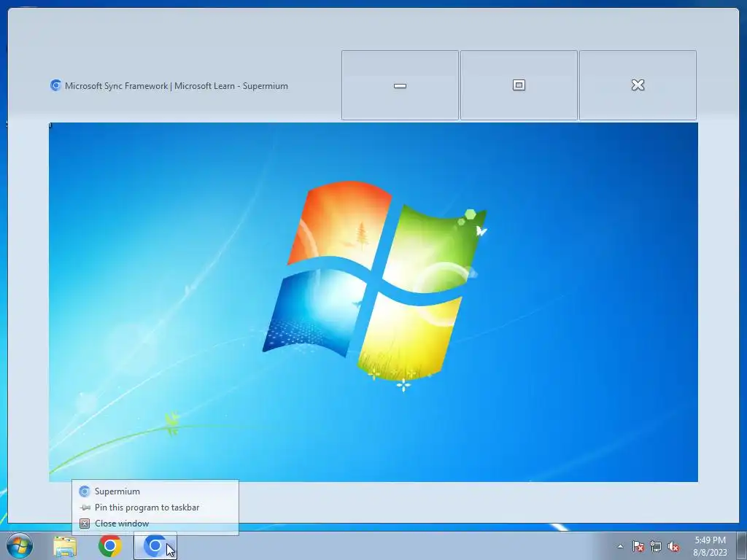Open the Action Center flag icon
Image resolution: width=747 pixels, height=560 pixels.
tap(638, 546)
